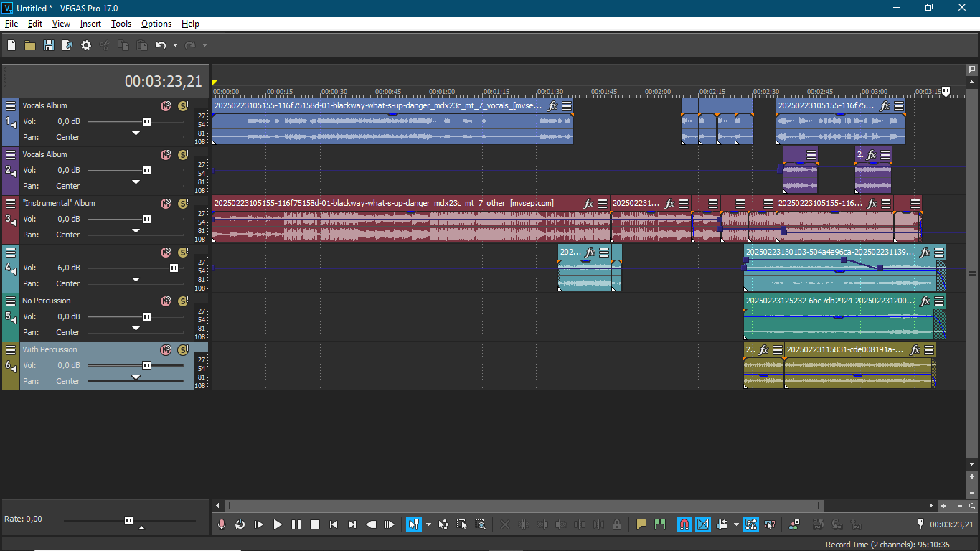
Task: Open the Normal Edit tool dropdown arrow
Action: (428, 524)
